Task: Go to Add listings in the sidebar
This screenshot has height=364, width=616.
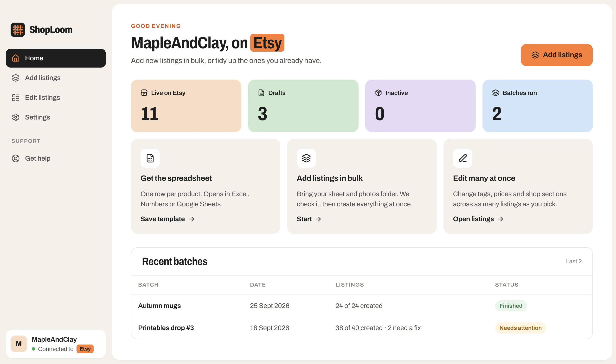Action: click(x=56, y=78)
